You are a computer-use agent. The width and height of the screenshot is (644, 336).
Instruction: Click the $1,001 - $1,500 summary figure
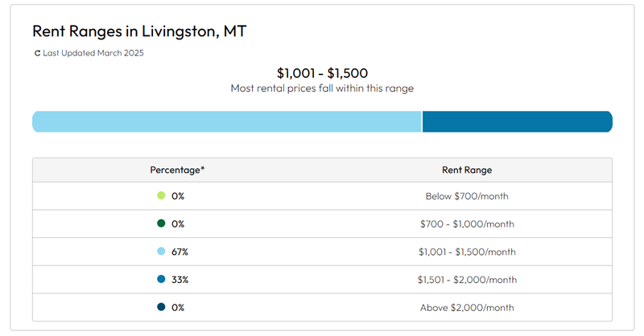(x=322, y=73)
